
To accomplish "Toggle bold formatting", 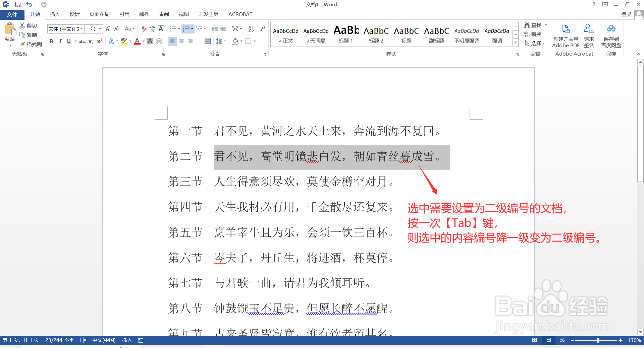I will pyautogui.click(x=51, y=41).
